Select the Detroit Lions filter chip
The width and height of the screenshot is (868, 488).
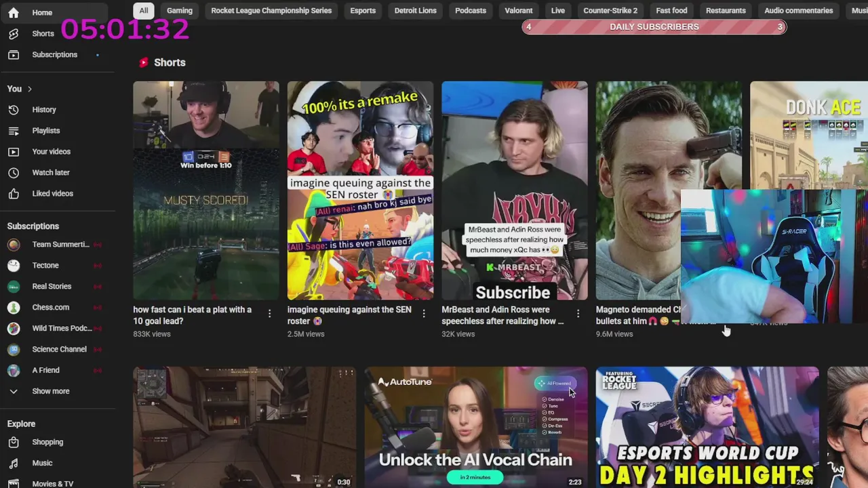point(416,10)
